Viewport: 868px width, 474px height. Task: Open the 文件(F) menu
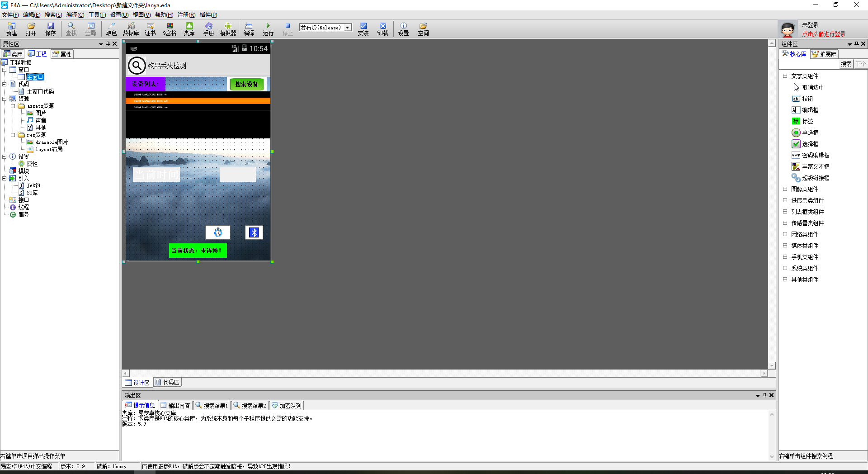pos(10,15)
